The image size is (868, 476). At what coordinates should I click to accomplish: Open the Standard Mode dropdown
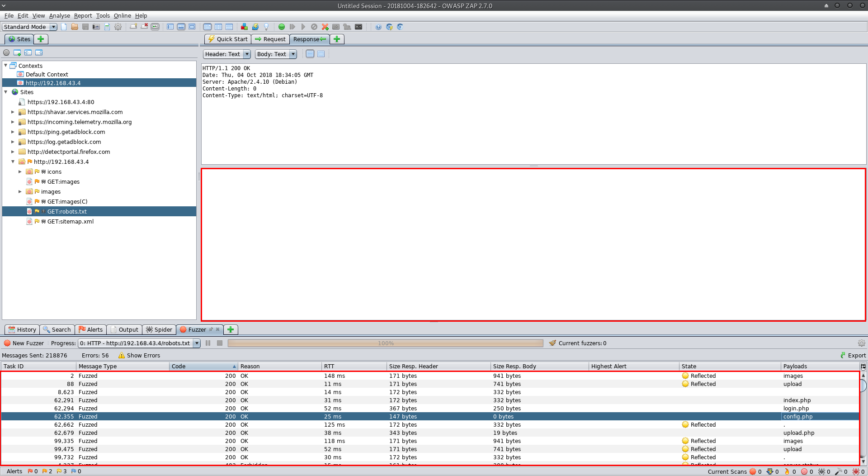[29, 27]
